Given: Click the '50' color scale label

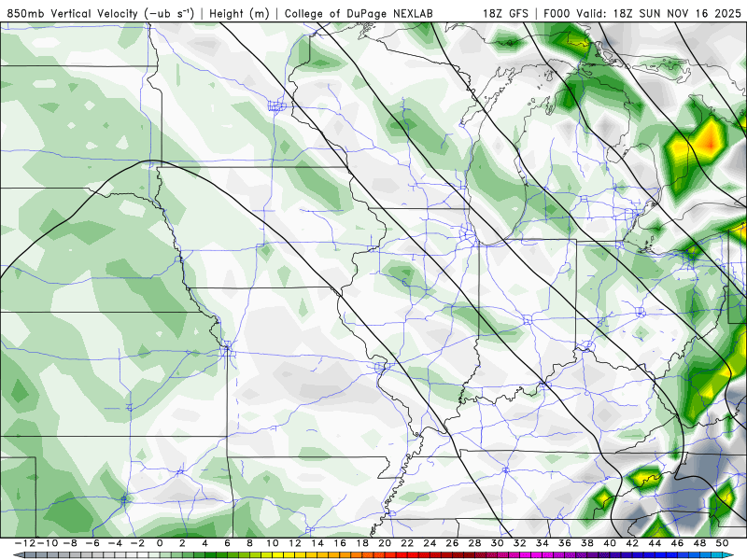Looking at the screenshot, I should (x=722, y=543).
